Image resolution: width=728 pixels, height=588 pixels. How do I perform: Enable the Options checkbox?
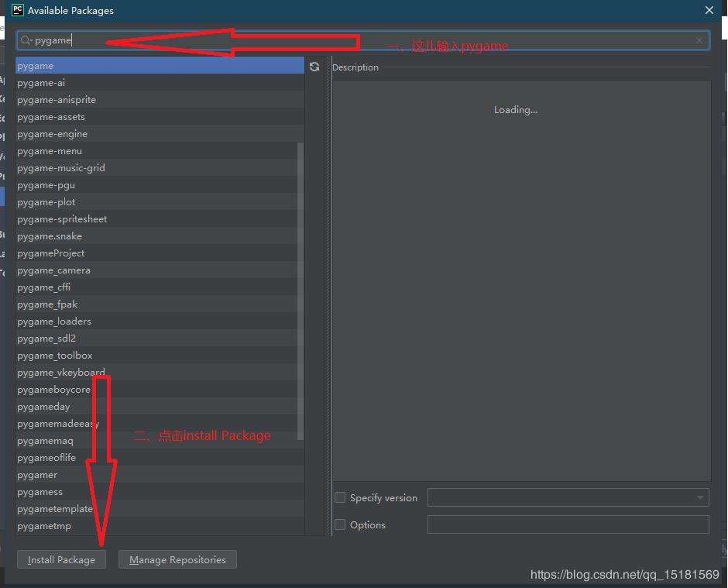tap(340, 524)
